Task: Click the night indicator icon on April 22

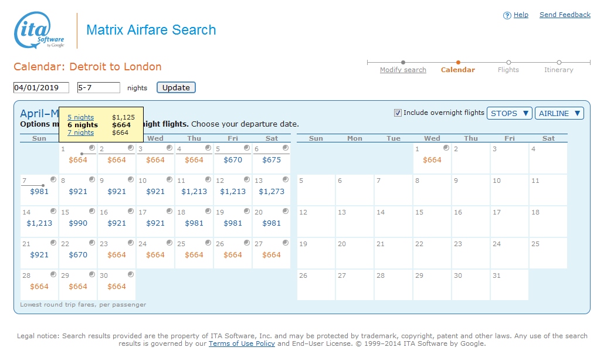Action: 92,243
